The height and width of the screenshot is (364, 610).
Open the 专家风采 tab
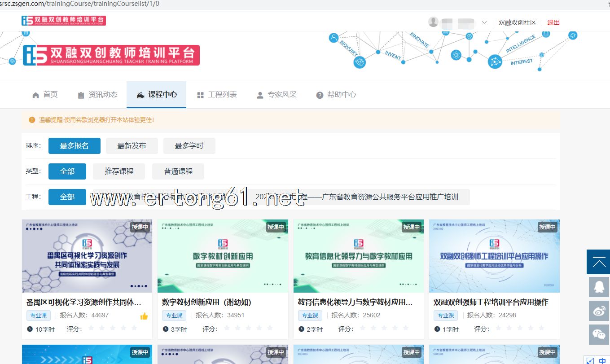pyautogui.click(x=276, y=95)
